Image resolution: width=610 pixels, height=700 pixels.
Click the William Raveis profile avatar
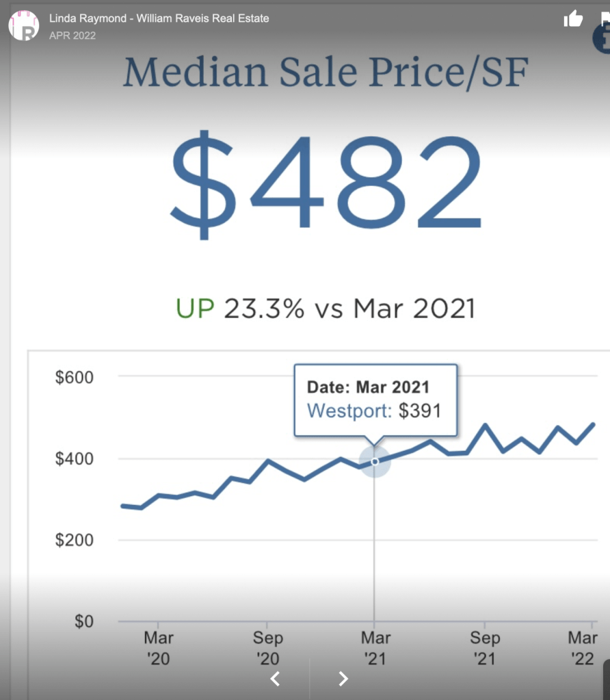24,25
